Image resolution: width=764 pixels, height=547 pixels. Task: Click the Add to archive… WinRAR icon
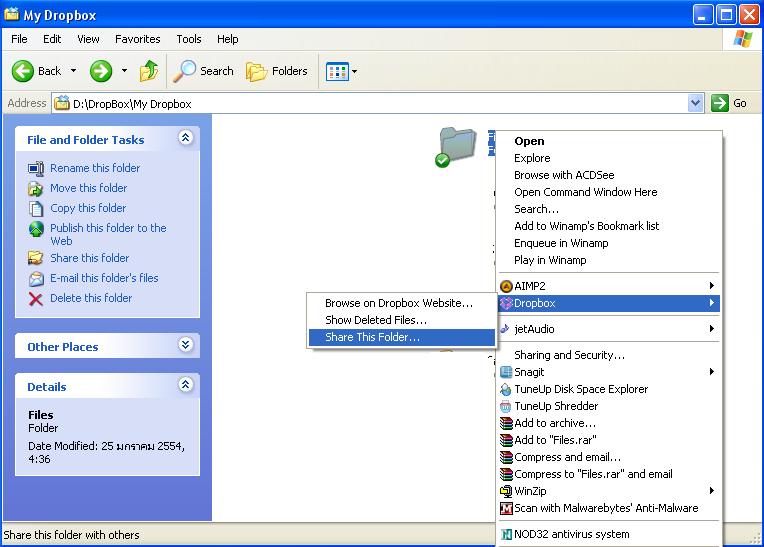(506, 423)
